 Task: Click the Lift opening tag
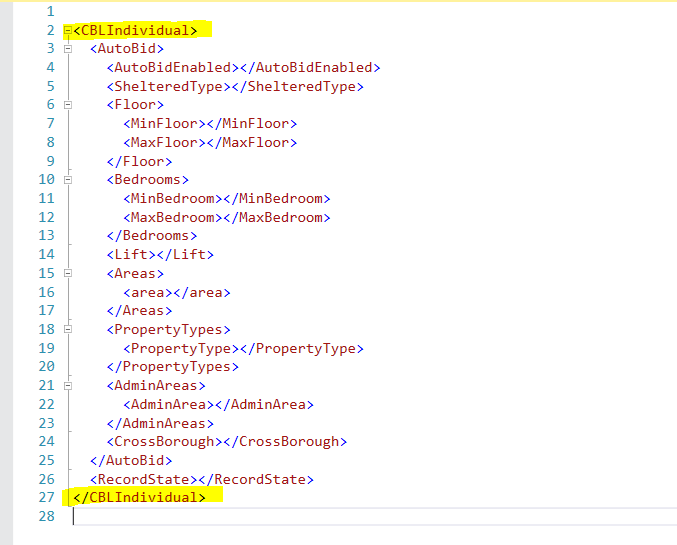pos(131,254)
